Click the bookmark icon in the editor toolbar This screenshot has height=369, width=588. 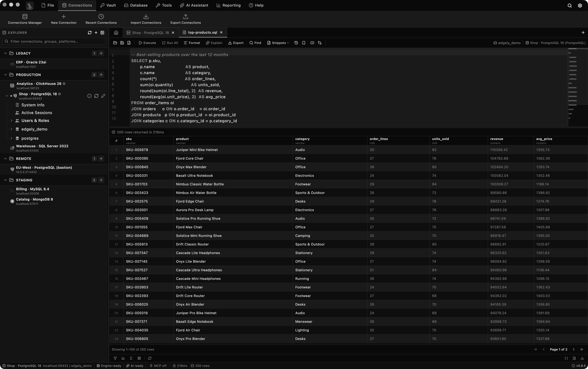point(304,43)
